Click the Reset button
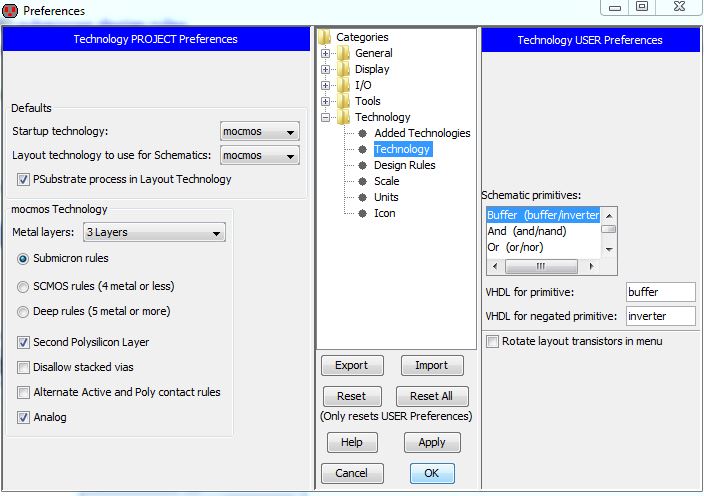704x496 pixels. 352,396
